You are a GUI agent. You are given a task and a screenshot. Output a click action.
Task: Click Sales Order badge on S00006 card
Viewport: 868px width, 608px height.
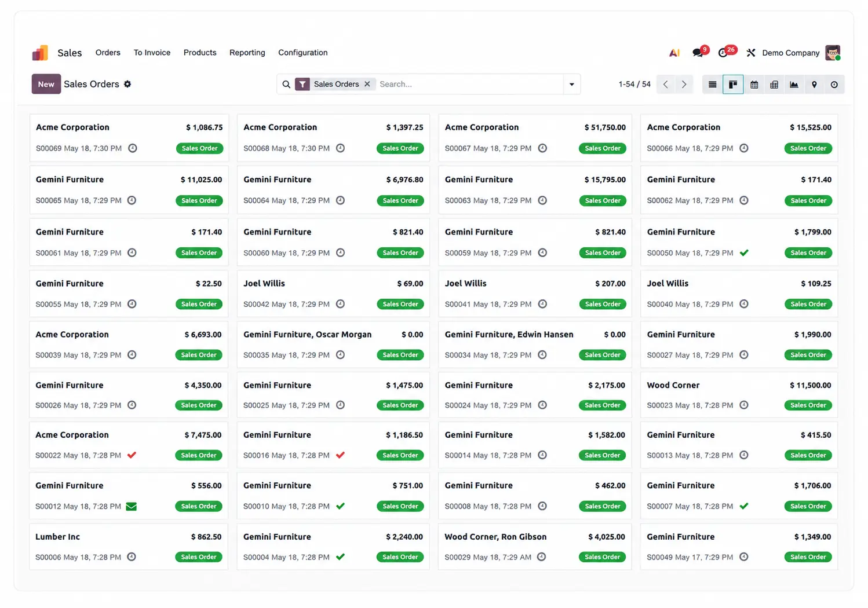199,557
